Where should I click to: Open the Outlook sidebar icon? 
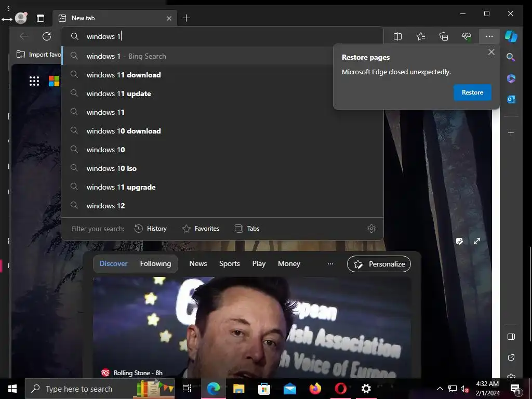511,99
